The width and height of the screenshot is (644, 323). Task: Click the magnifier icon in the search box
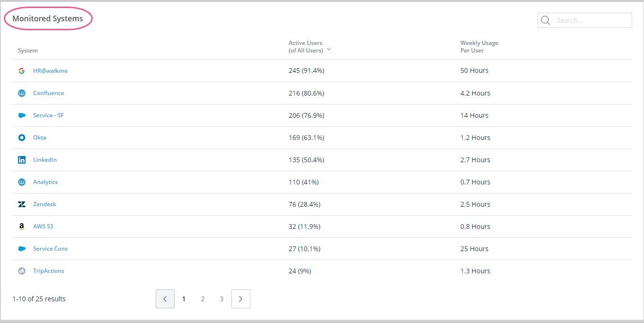click(546, 20)
